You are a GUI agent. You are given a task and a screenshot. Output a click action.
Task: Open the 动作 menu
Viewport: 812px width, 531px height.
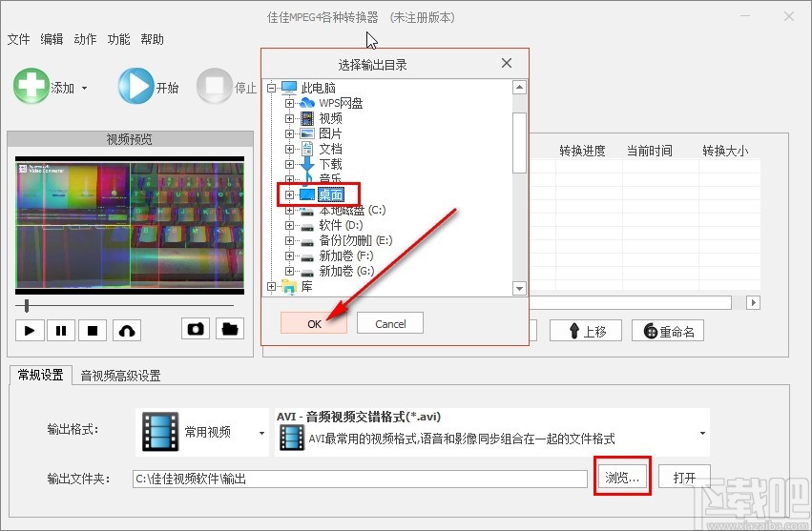coord(85,39)
